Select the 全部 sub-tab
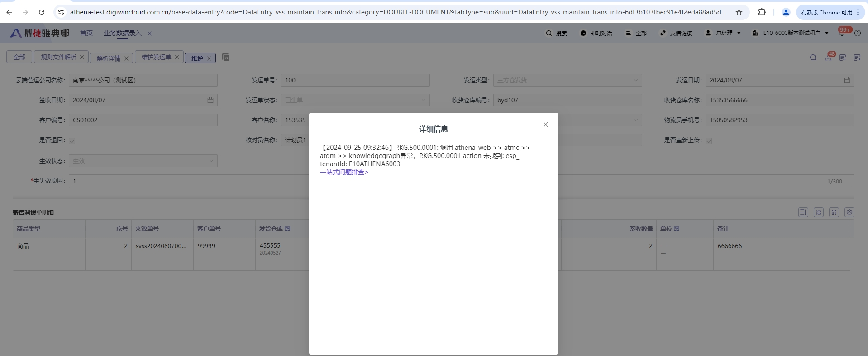Viewport: 868px width, 356px height. point(19,57)
